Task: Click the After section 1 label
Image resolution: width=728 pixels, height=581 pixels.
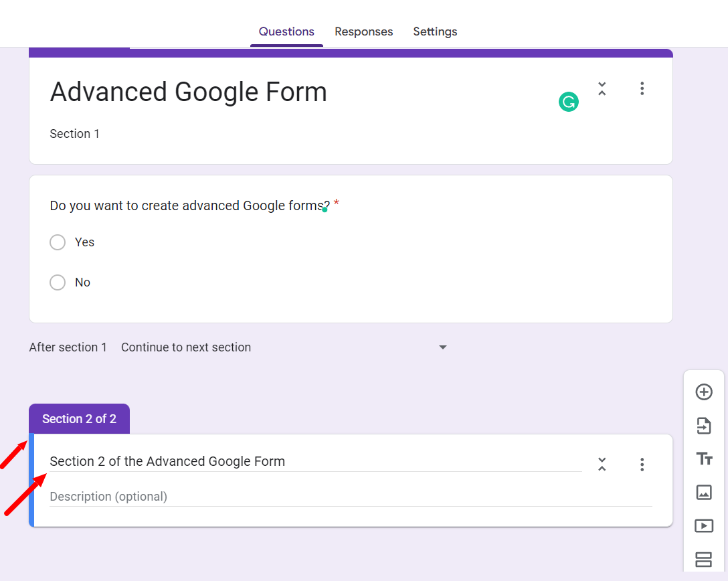Action: point(68,347)
